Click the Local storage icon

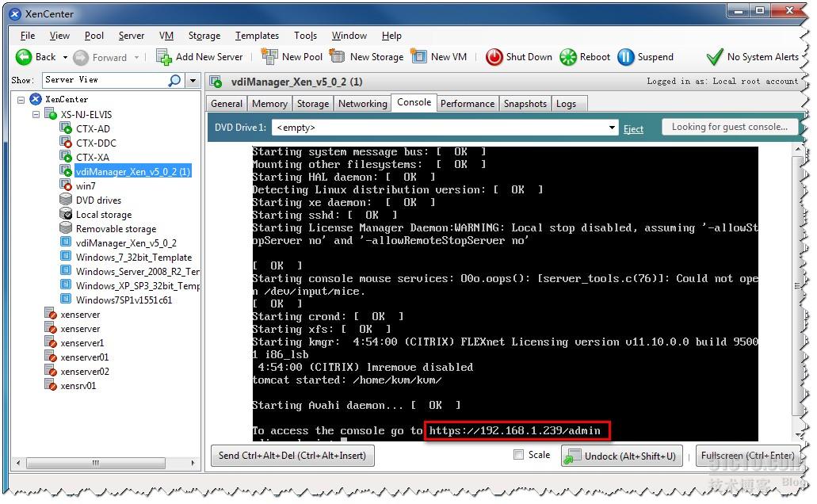tap(66, 214)
